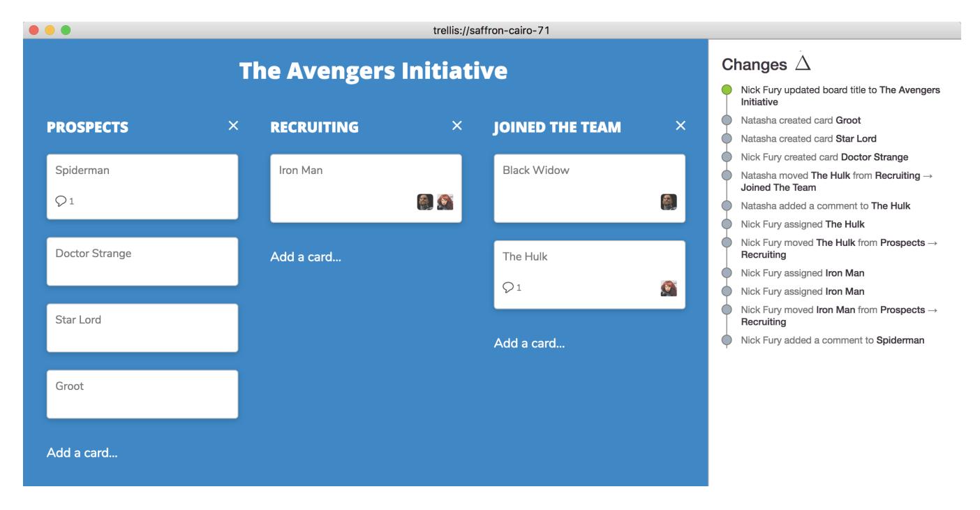Jump to the 'created card Groot' timeline marker
The image size is (980, 510).
tap(727, 120)
